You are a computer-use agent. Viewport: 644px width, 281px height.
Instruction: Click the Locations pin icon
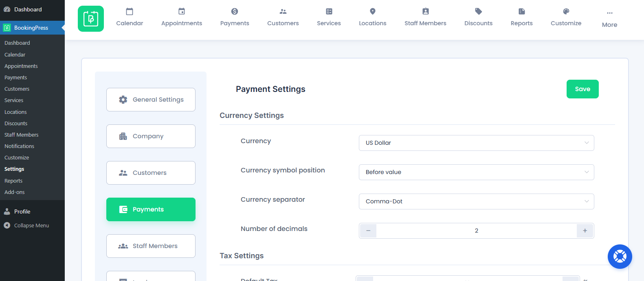click(x=372, y=11)
